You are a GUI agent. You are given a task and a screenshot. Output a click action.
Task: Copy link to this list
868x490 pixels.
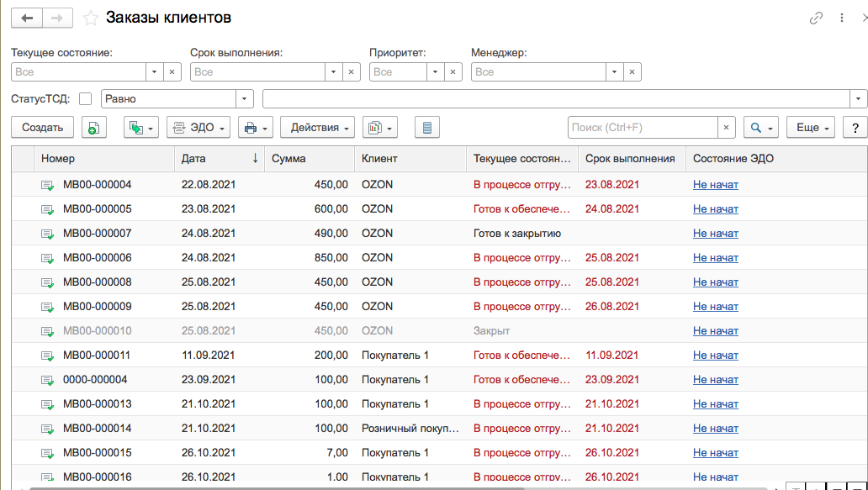point(816,18)
